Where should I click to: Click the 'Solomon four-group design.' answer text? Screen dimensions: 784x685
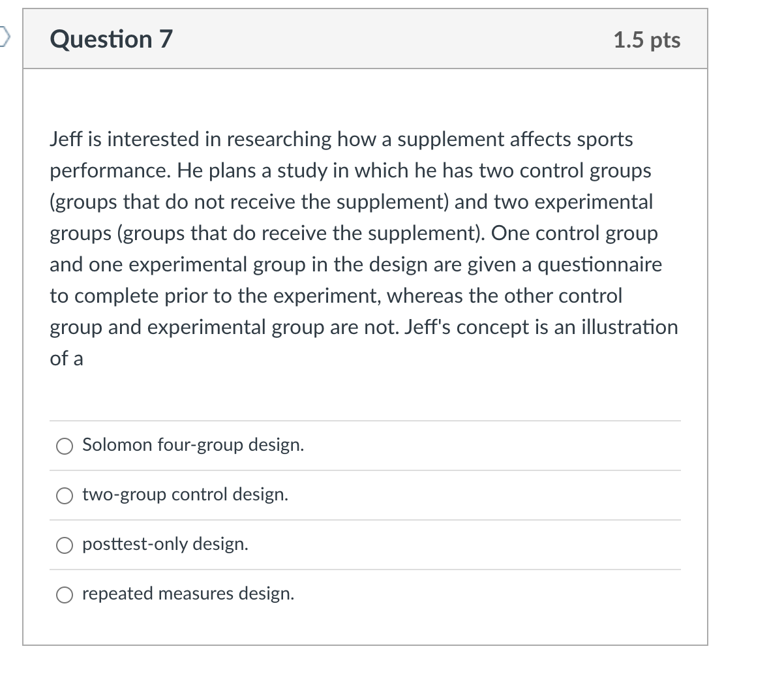[x=193, y=445]
